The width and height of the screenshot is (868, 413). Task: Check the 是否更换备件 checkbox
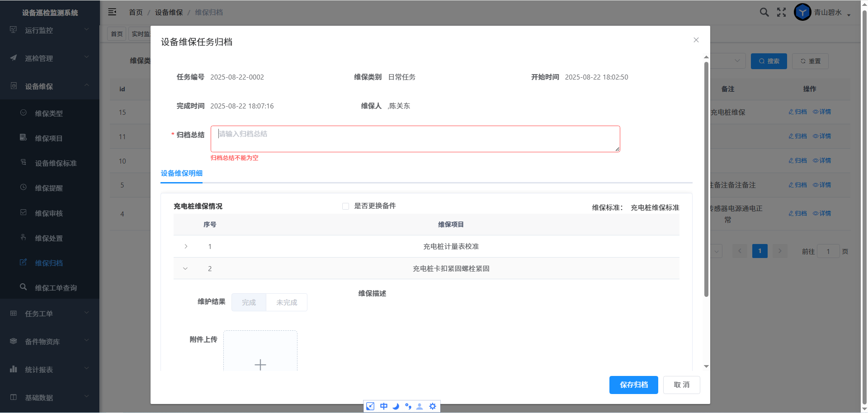point(346,206)
